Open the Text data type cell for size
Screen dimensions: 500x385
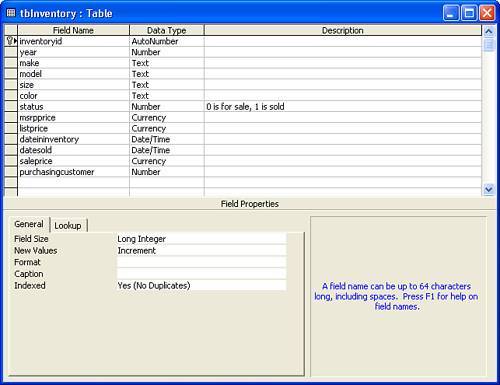[167, 85]
